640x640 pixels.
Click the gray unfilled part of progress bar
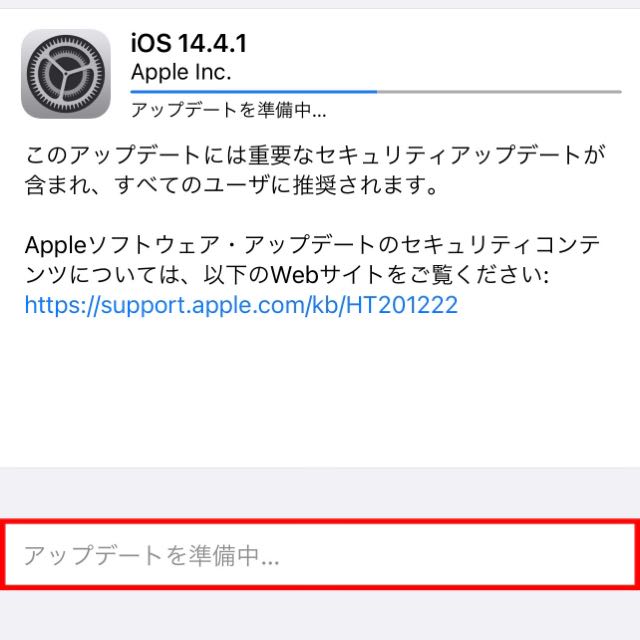tap(499, 92)
